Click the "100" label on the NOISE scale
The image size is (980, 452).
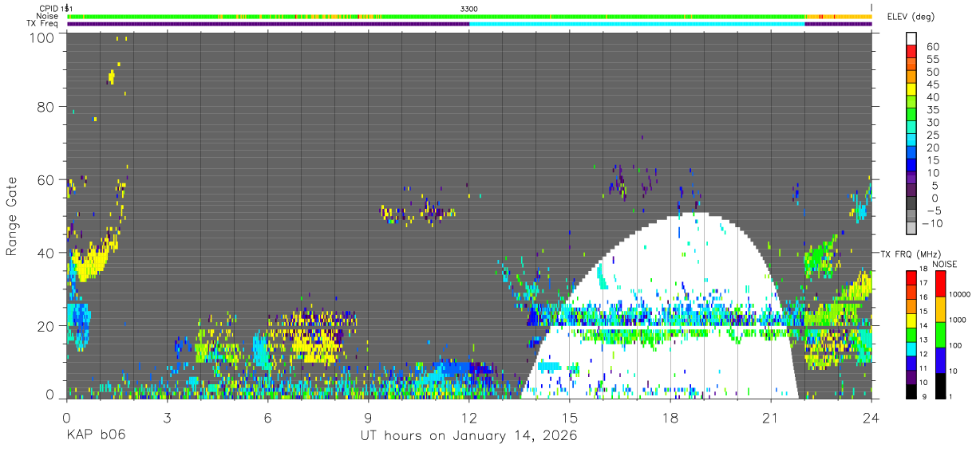click(956, 346)
